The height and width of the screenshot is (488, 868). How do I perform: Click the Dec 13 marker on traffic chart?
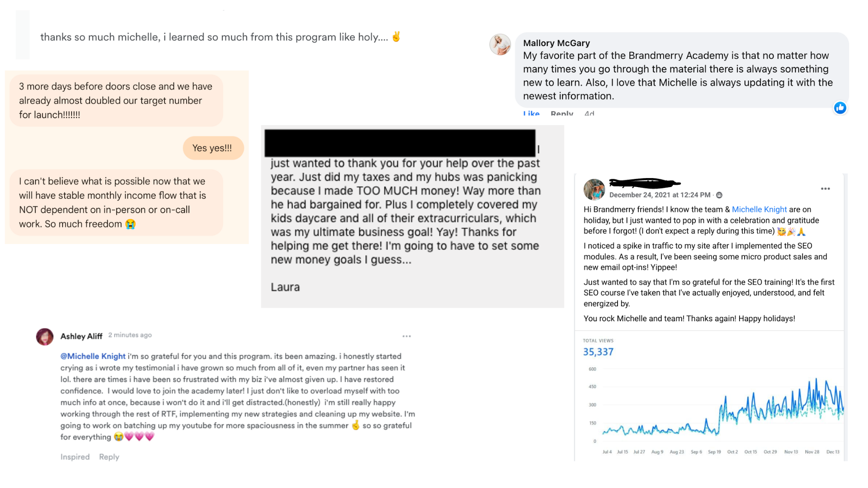833,452
